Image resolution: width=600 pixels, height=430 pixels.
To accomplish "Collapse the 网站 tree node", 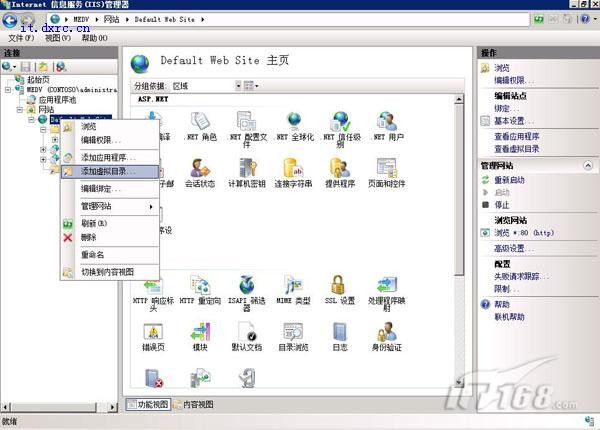I will (19, 110).
